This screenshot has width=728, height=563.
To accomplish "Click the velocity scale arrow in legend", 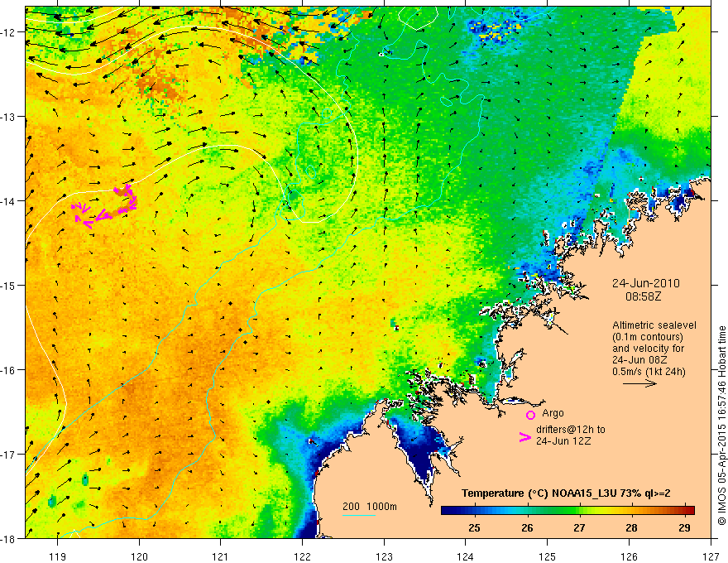I will 639,383.
